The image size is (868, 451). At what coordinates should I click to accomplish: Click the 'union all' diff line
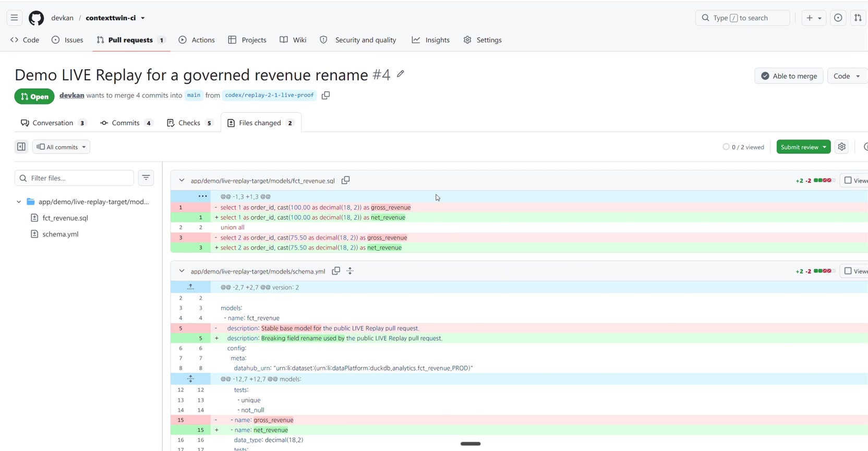coord(520,227)
